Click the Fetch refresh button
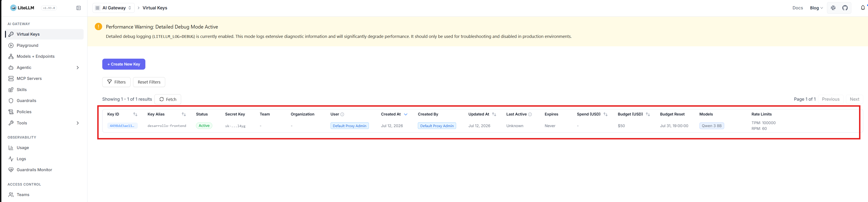 tap(168, 99)
